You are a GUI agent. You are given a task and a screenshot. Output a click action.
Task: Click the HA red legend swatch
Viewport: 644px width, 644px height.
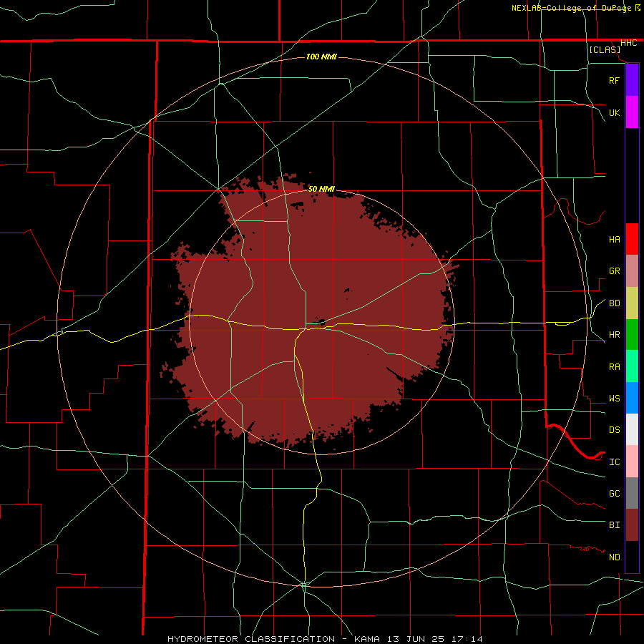[x=632, y=239]
